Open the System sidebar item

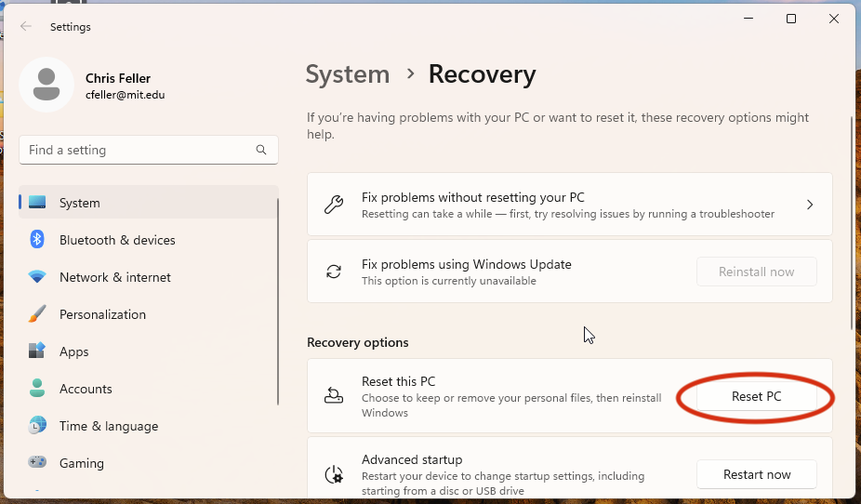pyautogui.click(x=148, y=203)
